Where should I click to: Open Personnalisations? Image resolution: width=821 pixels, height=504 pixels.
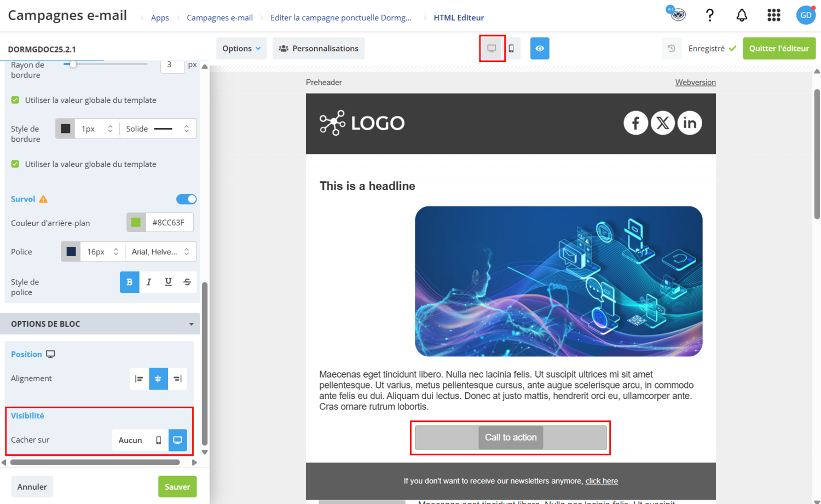click(319, 48)
